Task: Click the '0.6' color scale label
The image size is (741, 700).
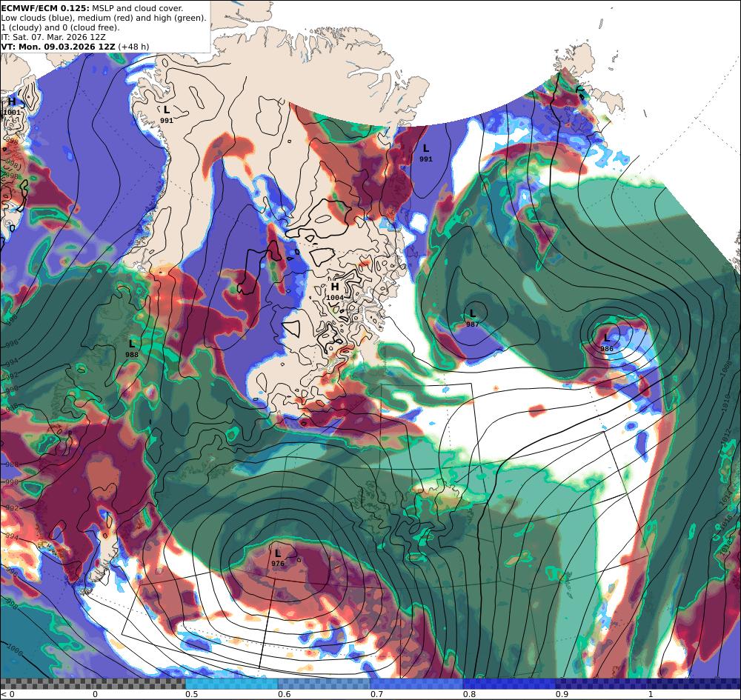Action: 285,694
